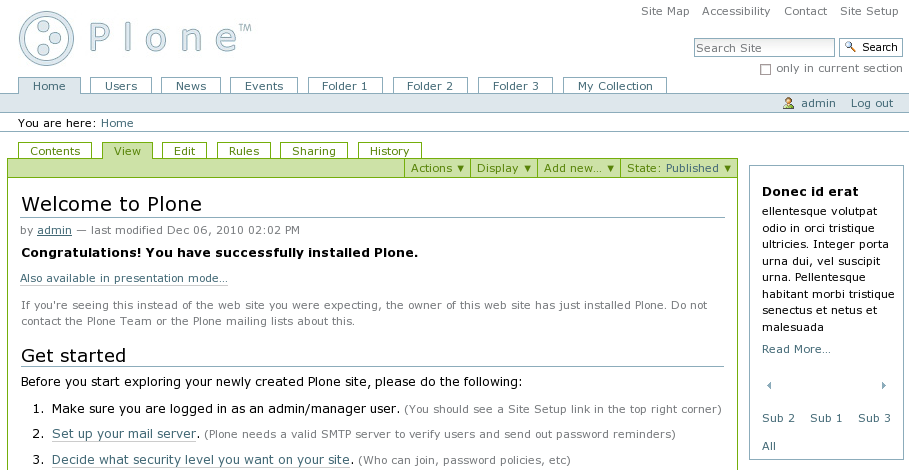909x470 pixels.
Task: Expand the Add new... menu
Action: pos(578,168)
